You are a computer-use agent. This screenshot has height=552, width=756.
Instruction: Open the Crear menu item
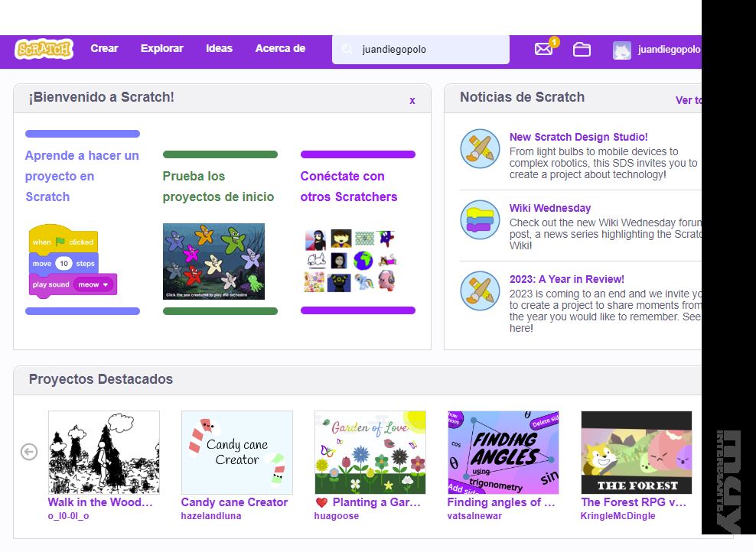pos(104,48)
